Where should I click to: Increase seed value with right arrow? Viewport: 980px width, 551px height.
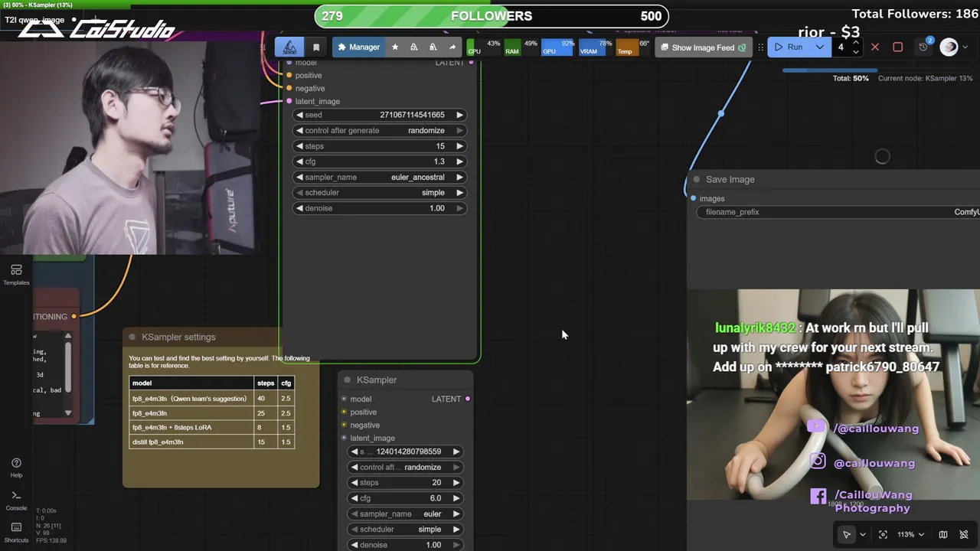tap(459, 115)
